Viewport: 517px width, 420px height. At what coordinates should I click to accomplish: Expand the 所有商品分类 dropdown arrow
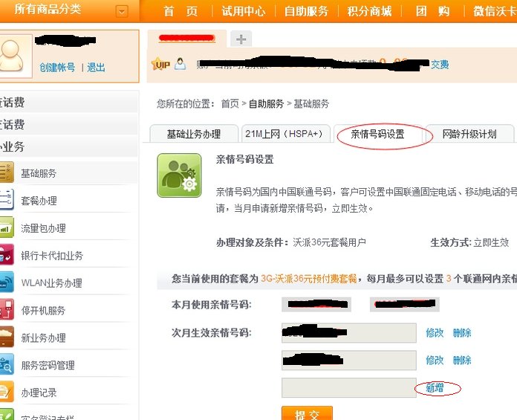coord(122,12)
